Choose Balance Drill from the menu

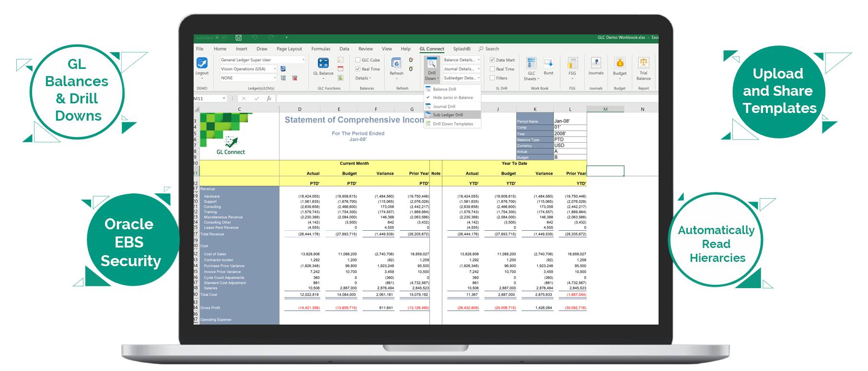[452, 89]
